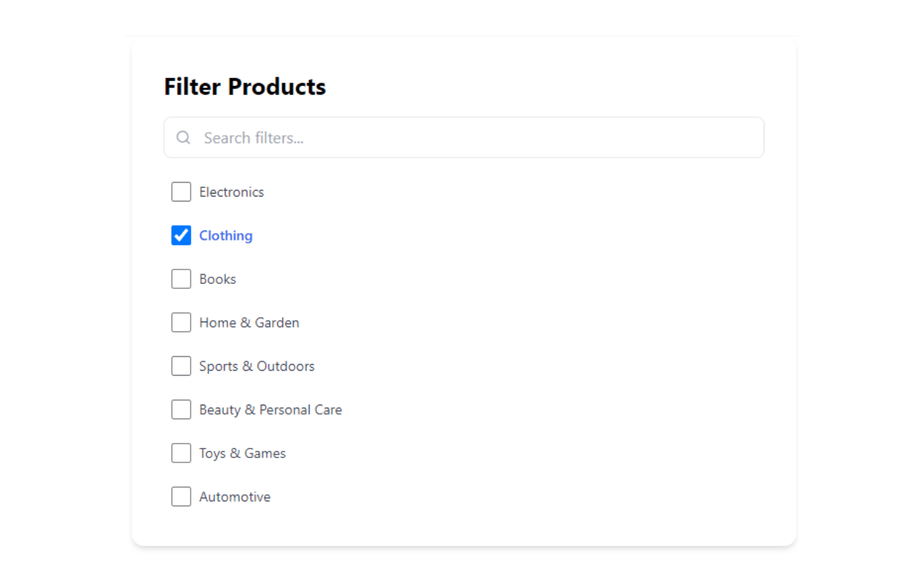Screen dimensions: 924x578
Task: Click the Filter Products heading
Action: coord(245,87)
